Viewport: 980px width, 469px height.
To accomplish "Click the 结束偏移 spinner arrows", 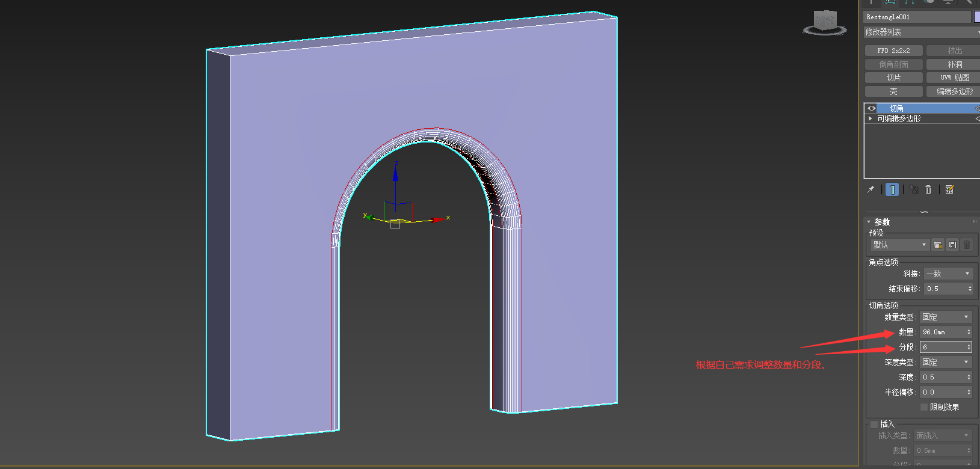I will [x=970, y=289].
